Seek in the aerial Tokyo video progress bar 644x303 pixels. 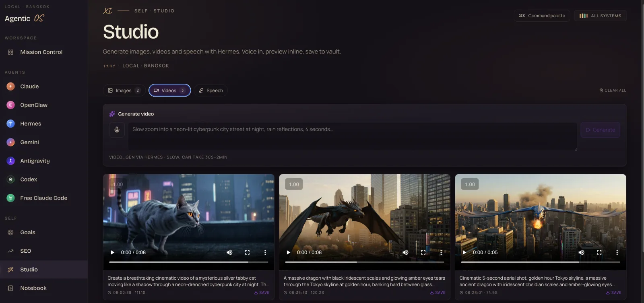click(x=540, y=262)
